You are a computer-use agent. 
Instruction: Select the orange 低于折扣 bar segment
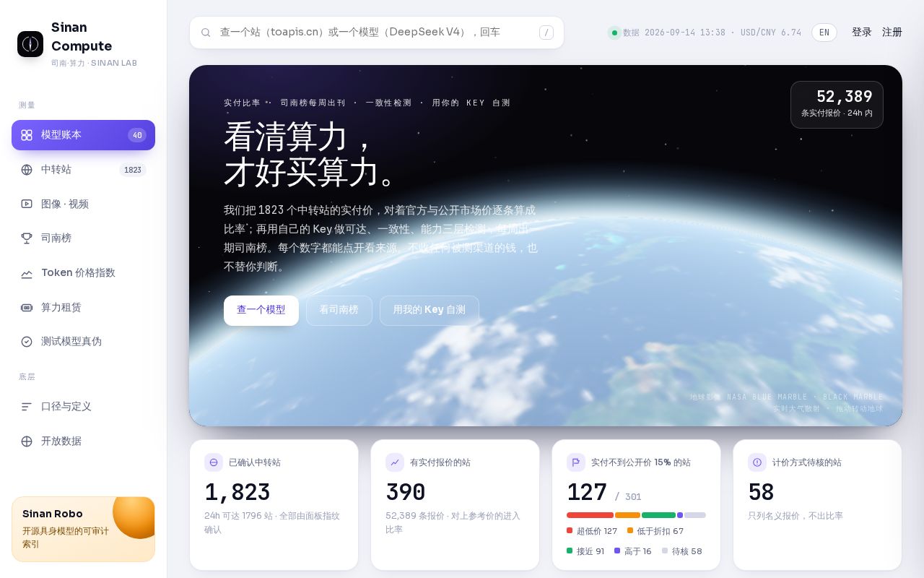point(627,515)
